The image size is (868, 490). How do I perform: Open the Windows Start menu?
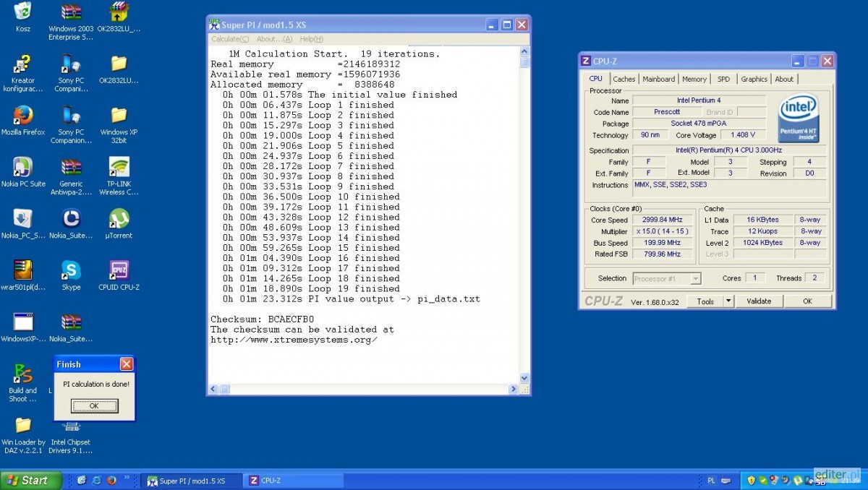coord(30,480)
